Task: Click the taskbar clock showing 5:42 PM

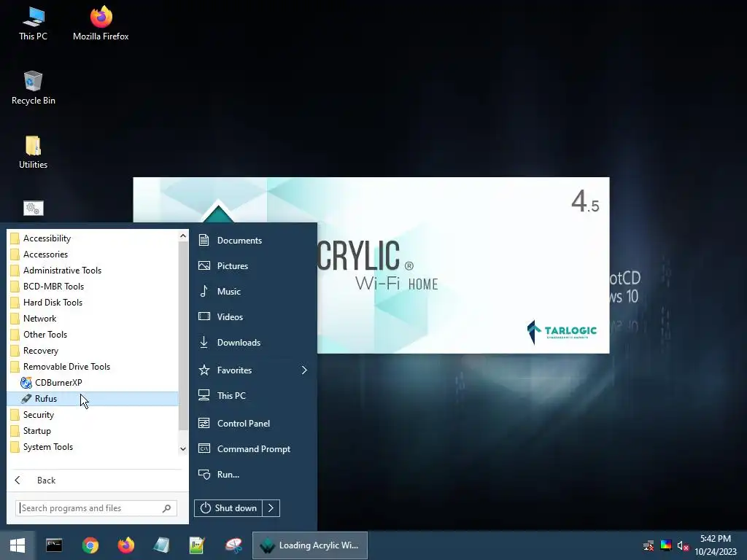Action: pyautogui.click(x=716, y=545)
